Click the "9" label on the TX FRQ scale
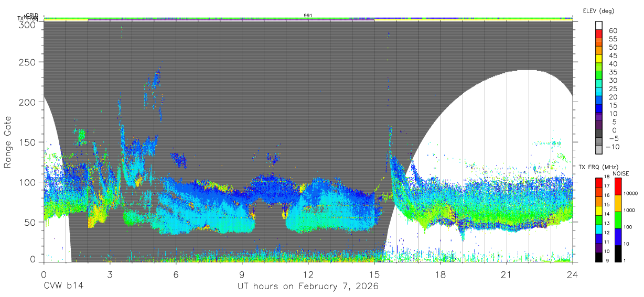 tap(607, 260)
